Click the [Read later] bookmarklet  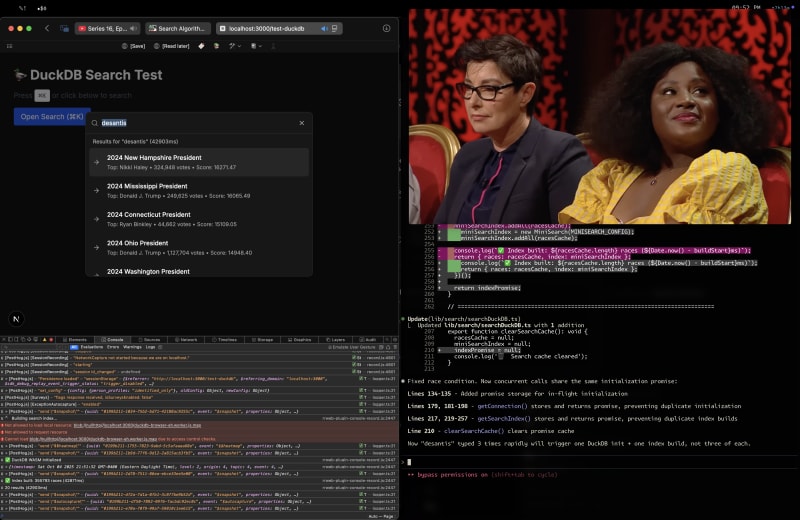(x=172, y=46)
